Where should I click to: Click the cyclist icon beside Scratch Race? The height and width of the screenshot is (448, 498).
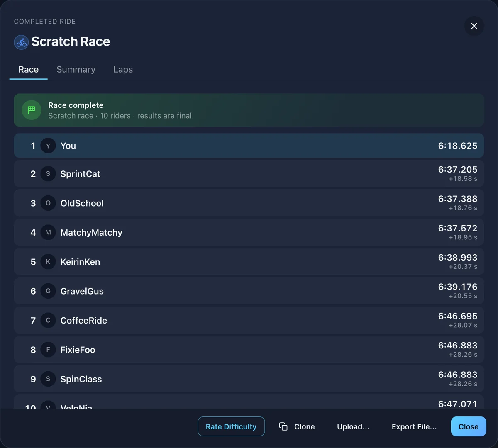[21, 42]
